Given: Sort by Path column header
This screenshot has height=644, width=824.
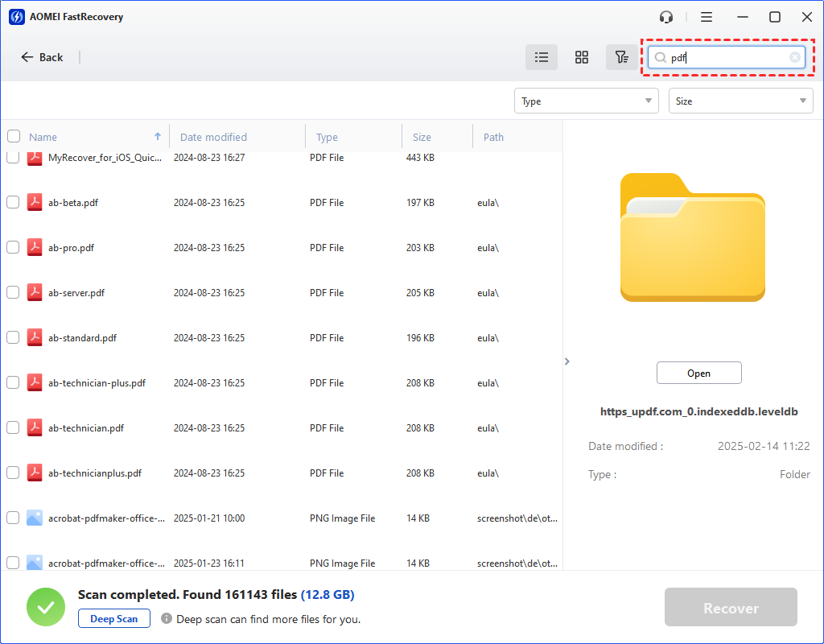Looking at the screenshot, I should (493, 137).
